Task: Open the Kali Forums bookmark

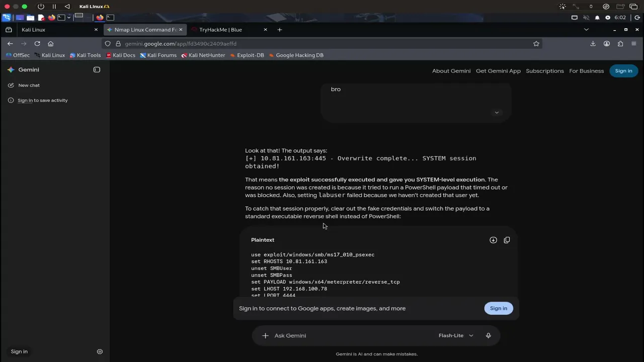Action: tap(158, 55)
